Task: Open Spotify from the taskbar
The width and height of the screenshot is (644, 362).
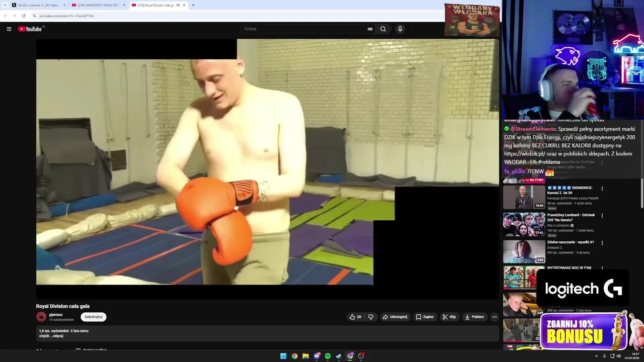Action: tap(328, 356)
